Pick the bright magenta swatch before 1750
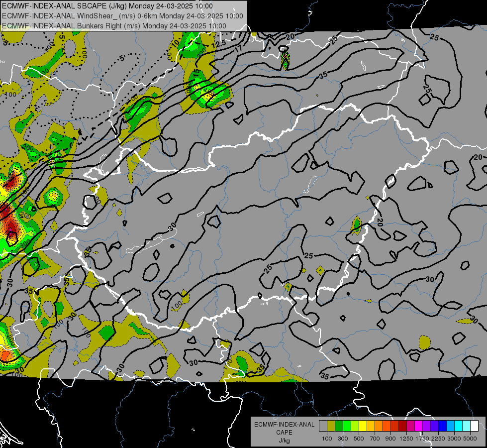This screenshot has width=487, height=448. click(419, 426)
